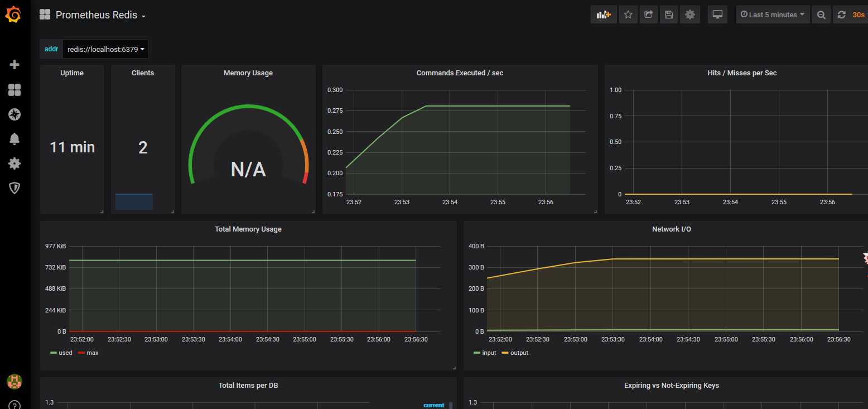Click the N/A gauge value
This screenshot has width=868, height=409.
click(248, 169)
